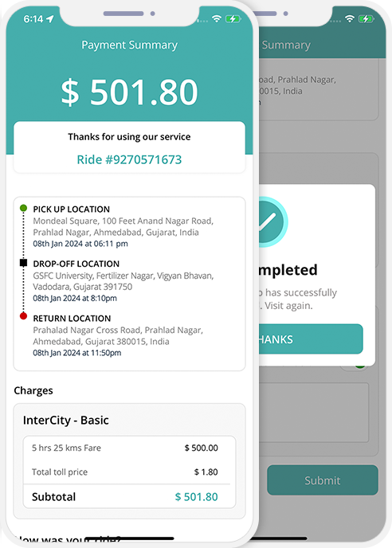This screenshot has width=392, height=548.
Task: Tap the green pick up location dot
Action: pyautogui.click(x=23, y=209)
